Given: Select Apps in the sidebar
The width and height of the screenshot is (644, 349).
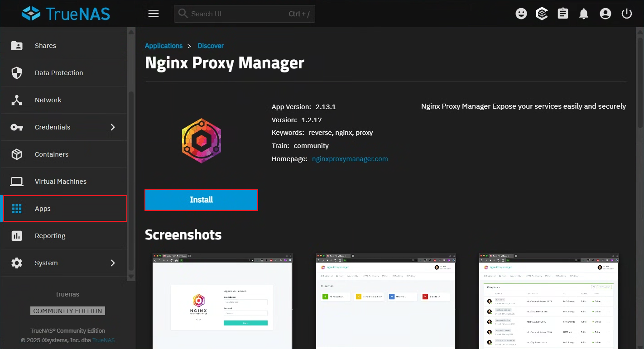Looking at the screenshot, I should [63, 209].
